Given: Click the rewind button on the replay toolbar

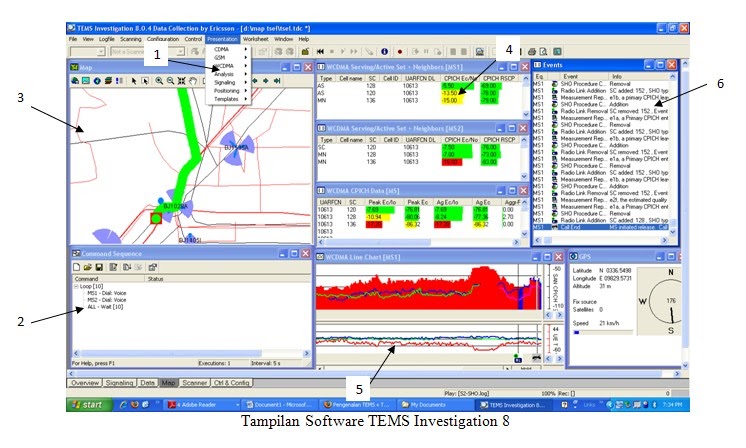Looking at the screenshot, I should coord(321,51).
